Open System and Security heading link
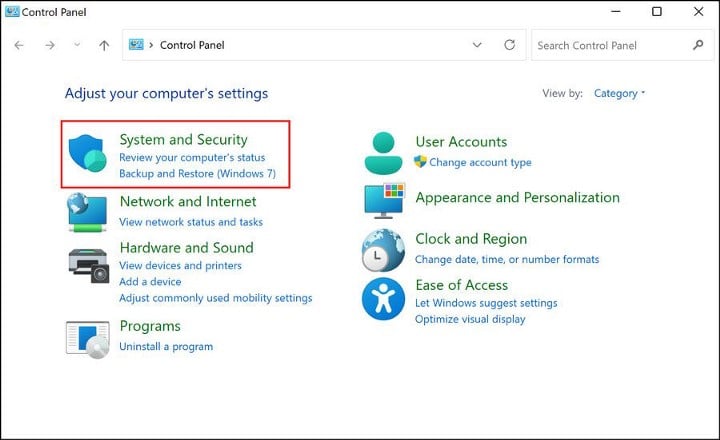 [184, 140]
